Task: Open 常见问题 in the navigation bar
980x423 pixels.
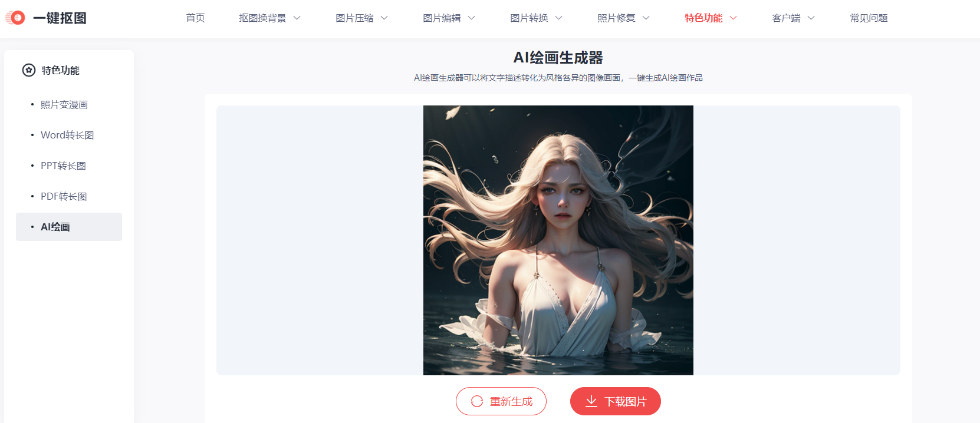Action: coord(869,18)
